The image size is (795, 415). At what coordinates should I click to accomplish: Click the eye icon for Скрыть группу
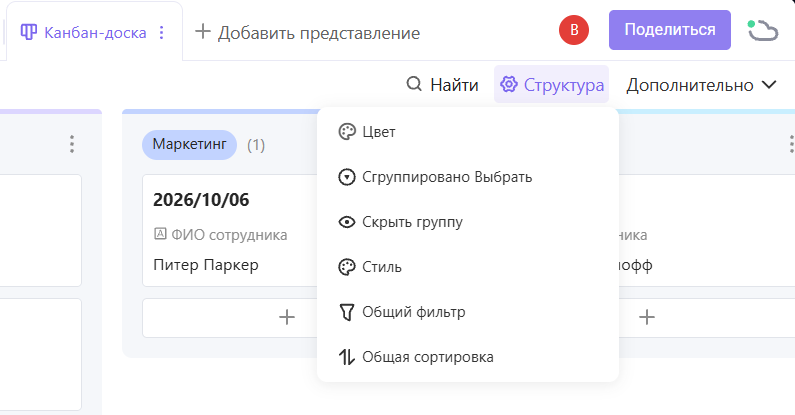coord(347,222)
